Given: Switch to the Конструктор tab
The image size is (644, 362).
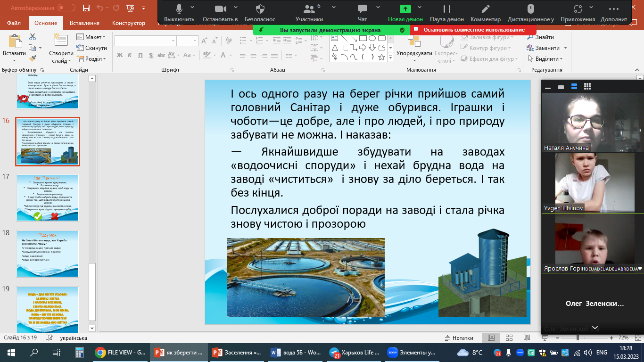Looking at the screenshot, I should point(129,23).
